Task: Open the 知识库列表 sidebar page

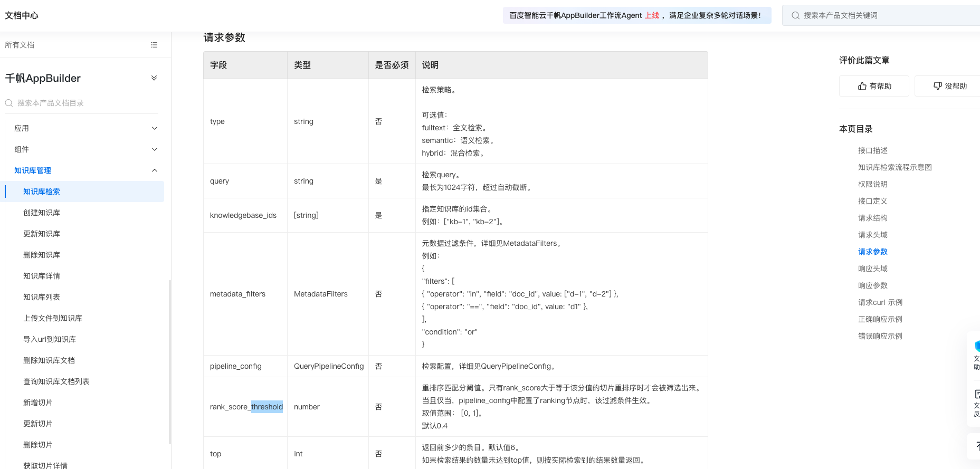Action: [x=42, y=297]
